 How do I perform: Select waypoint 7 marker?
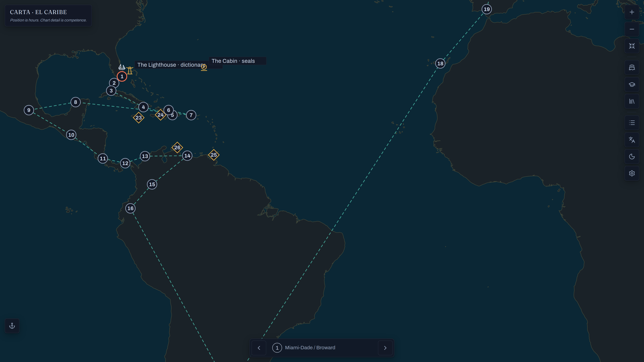[191, 115]
